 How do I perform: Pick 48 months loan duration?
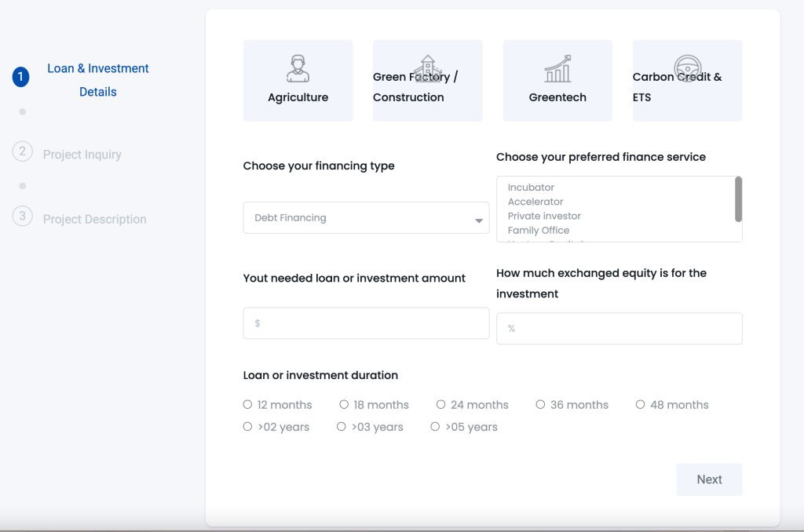pos(641,405)
